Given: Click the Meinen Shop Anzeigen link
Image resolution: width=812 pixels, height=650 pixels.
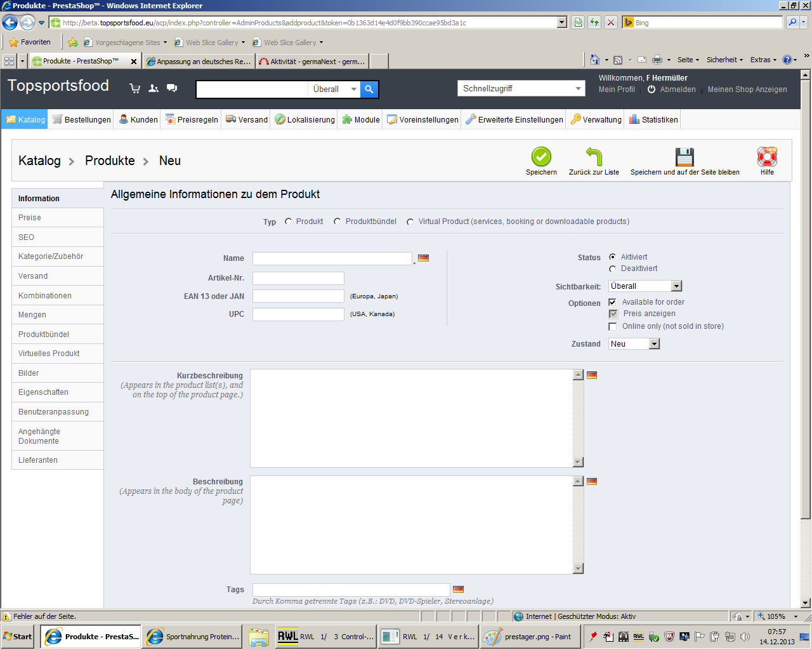Looking at the screenshot, I should (x=747, y=90).
